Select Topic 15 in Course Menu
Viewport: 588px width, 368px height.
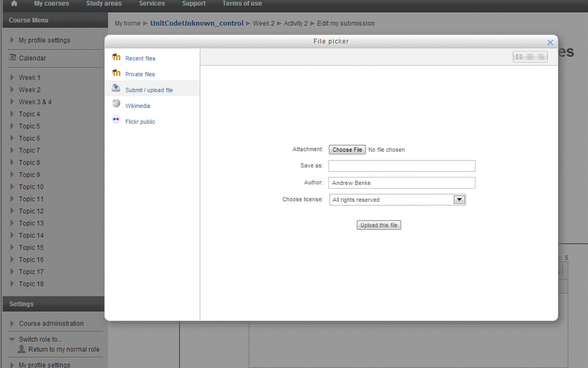(x=31, y=248)
